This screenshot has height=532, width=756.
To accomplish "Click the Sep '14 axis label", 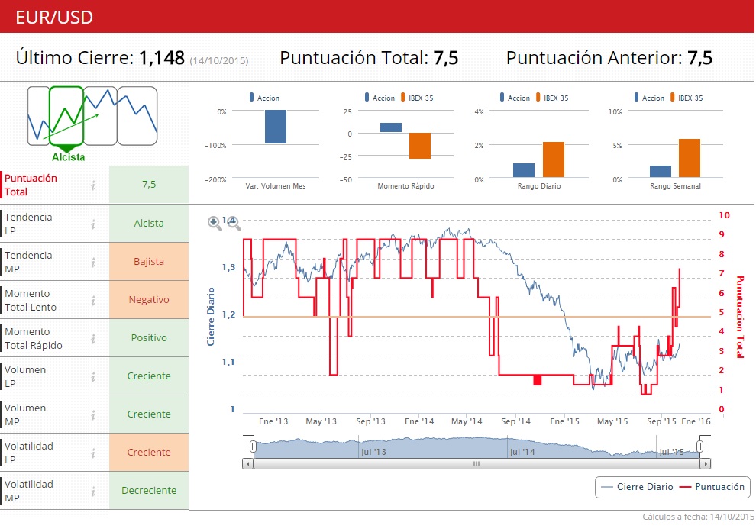I will [x=515, y=421].
